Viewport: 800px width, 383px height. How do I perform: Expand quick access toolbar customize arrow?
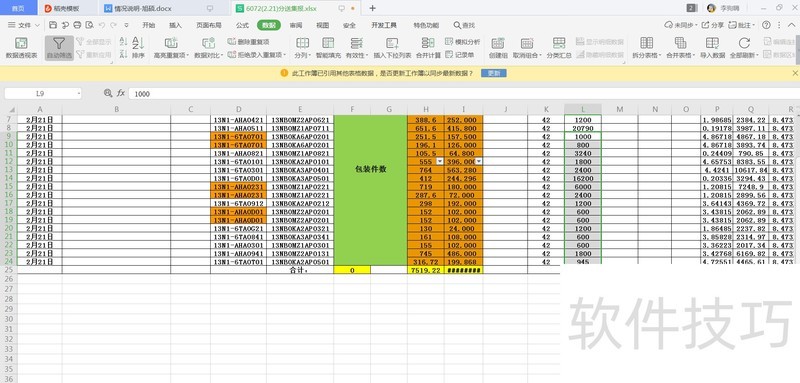pos(127,25)
